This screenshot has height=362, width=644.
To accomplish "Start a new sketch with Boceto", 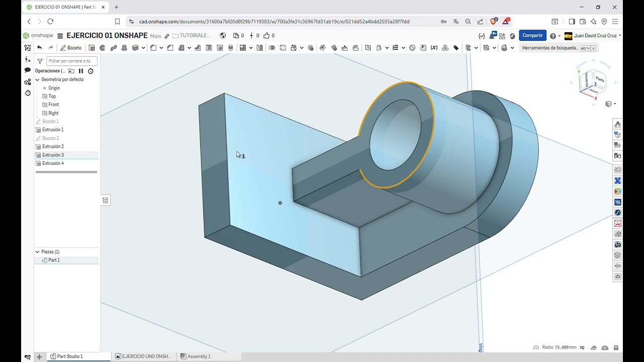I will 71,48.
